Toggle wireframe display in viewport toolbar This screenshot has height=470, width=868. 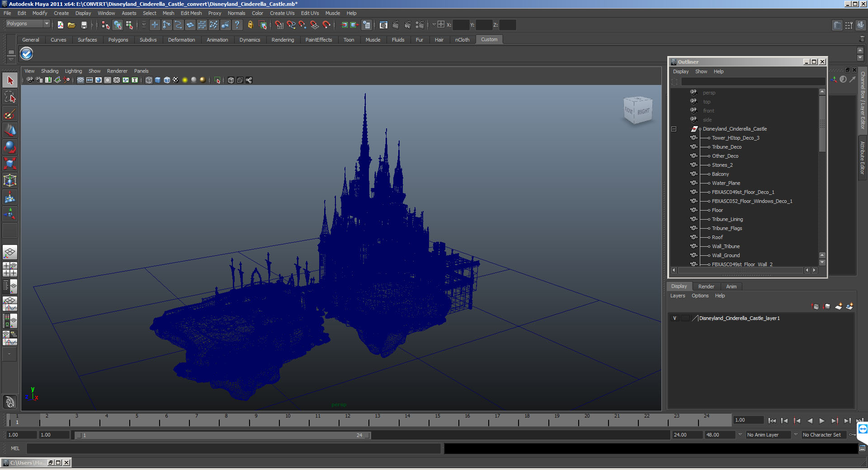tap(149, 80)
